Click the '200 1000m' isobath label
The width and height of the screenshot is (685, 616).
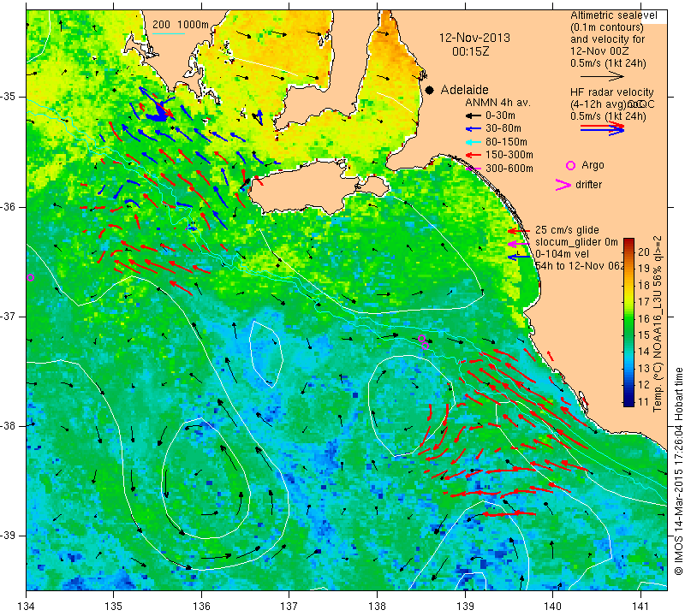pyautogui.click(x=181, y=25)
